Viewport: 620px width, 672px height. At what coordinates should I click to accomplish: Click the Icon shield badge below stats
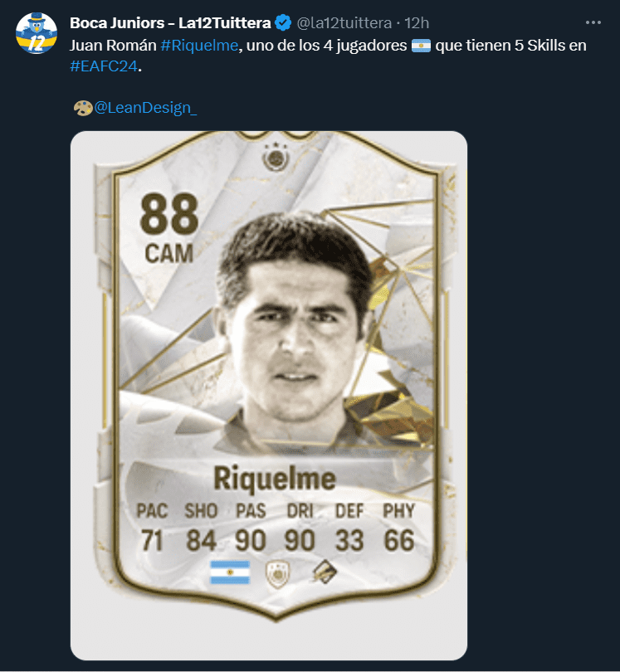(277, 574)
